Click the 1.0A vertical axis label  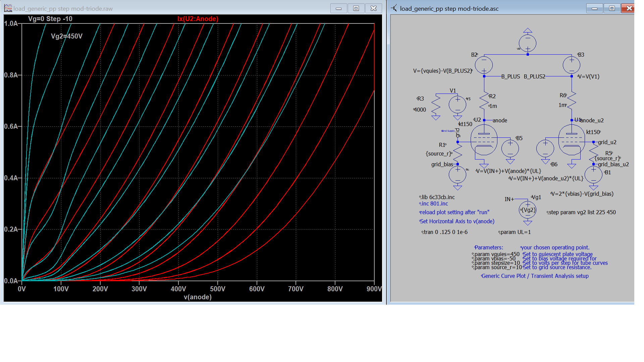(x=11, y=23)
